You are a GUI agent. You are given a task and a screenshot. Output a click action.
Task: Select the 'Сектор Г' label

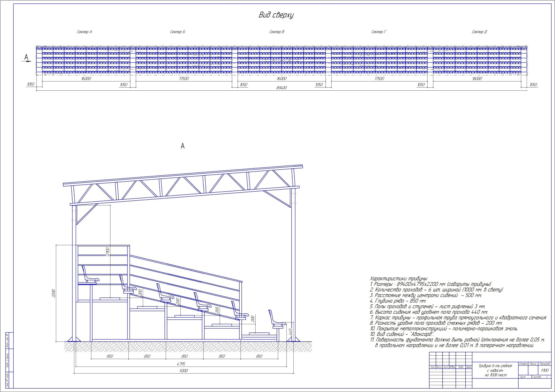click(x=378, y=32)
